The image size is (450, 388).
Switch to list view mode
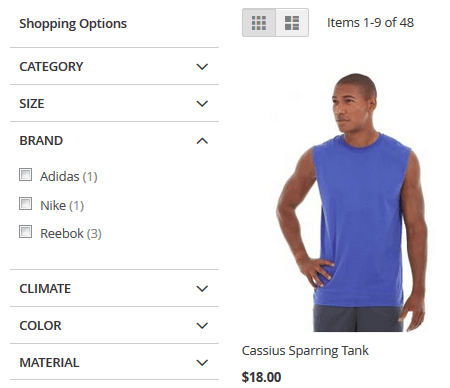(x=292, y=23)
